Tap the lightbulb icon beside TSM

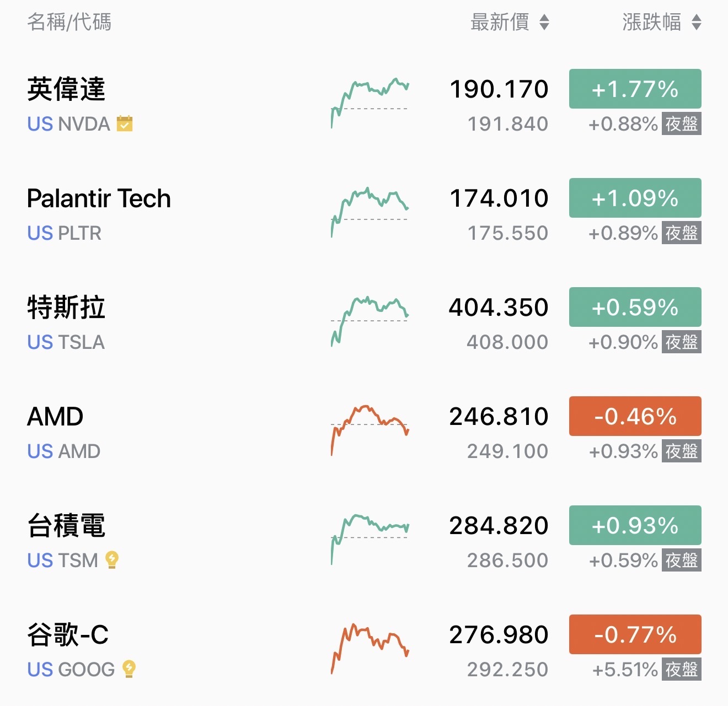click(112, 559)
